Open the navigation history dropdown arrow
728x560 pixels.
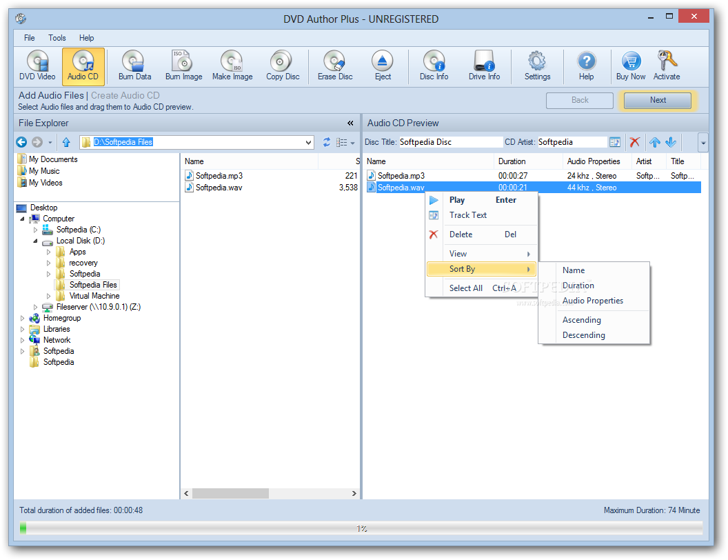point(50,143)
